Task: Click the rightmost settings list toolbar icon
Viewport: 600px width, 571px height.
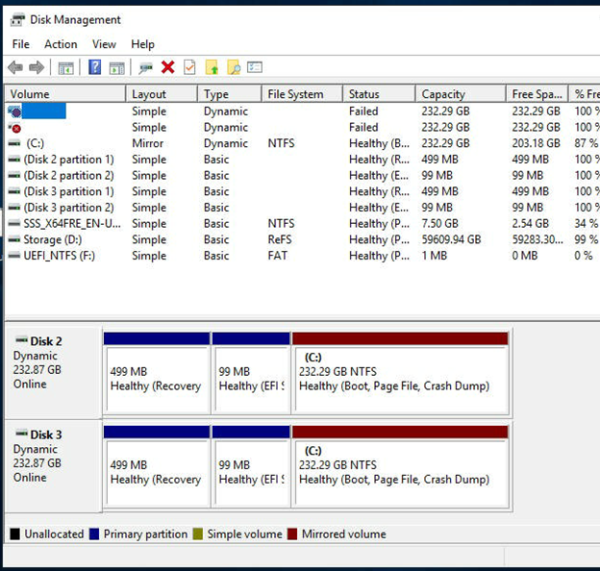Action: (x=255, y=67)
